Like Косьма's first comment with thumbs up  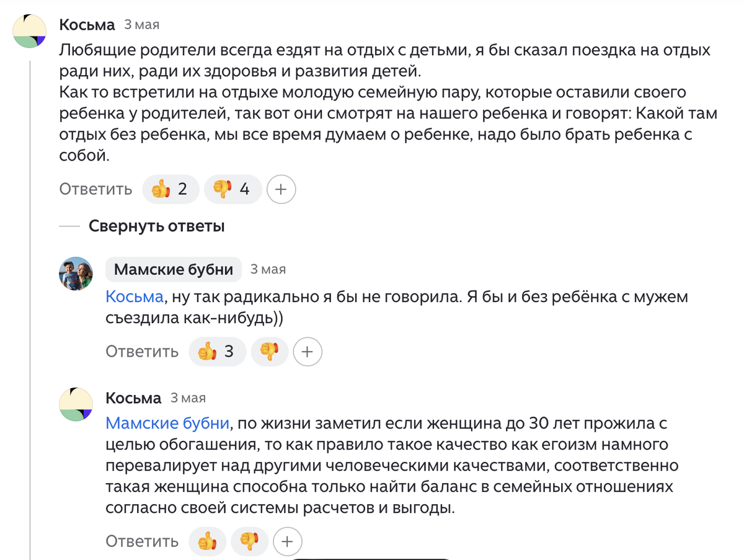(x=170, y=189)
